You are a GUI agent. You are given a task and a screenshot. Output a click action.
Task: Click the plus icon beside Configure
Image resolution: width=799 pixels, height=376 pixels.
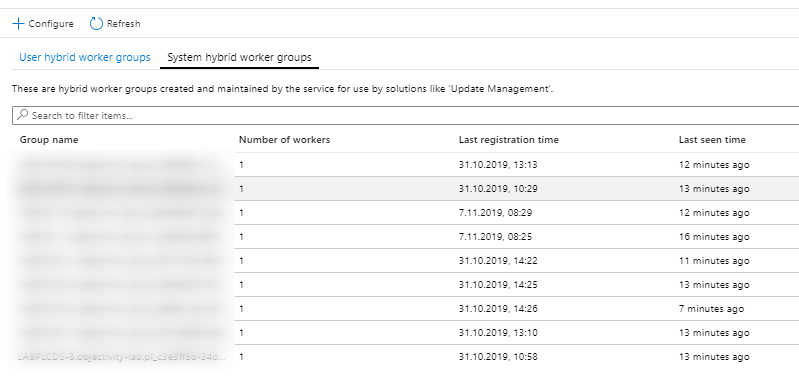coord(18,23)
